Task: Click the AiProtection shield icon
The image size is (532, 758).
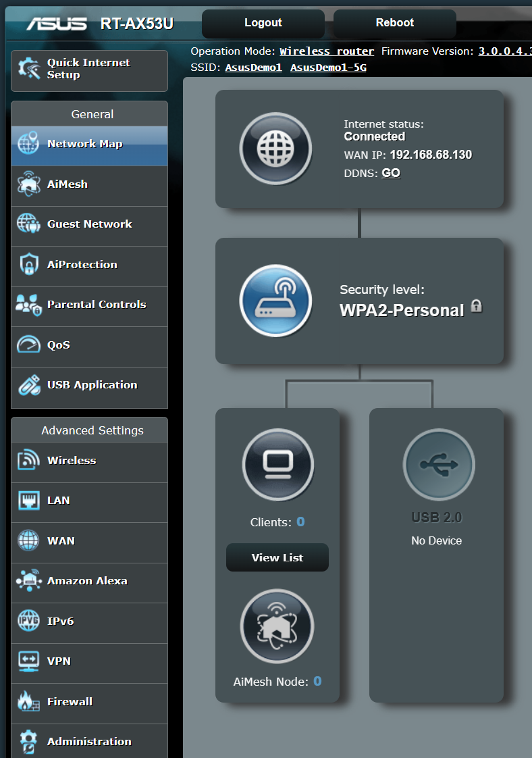Action: [x=29, y=264]
